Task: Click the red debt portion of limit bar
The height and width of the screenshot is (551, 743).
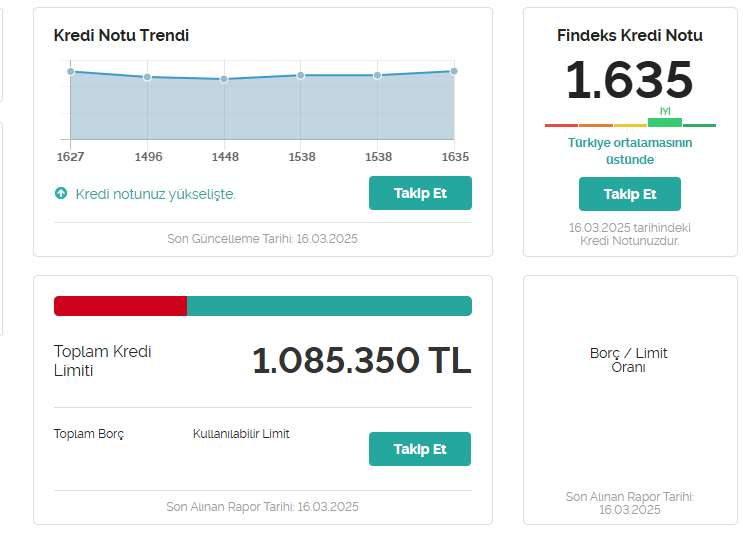Action: 120,306
